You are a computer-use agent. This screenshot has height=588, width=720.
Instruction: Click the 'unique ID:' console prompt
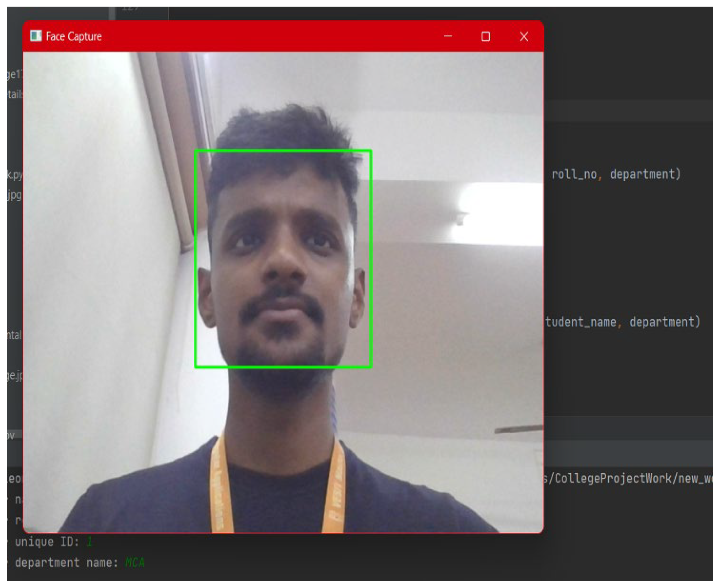(x=47, y=542)
